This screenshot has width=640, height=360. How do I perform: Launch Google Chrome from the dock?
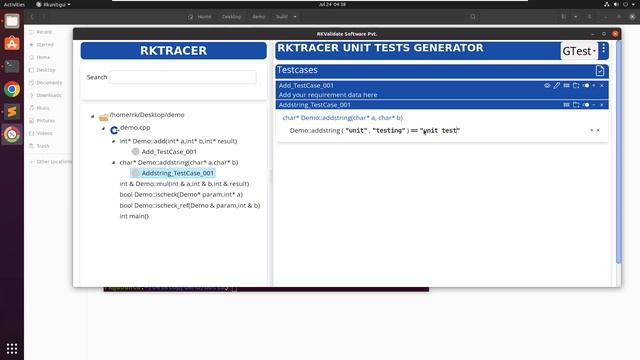12,89
